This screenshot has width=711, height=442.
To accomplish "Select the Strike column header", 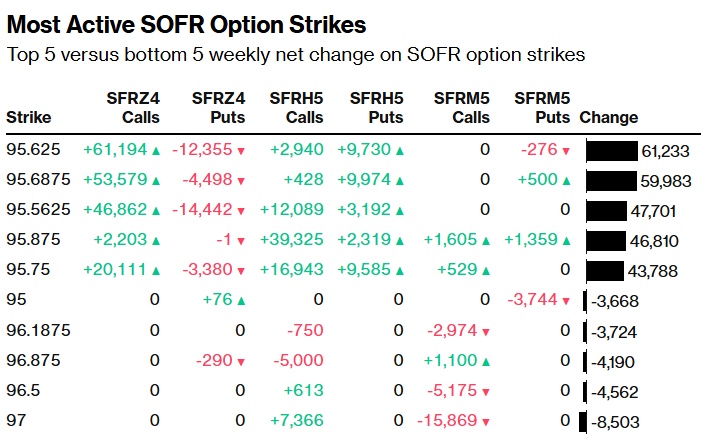I will (x=29, y=117).
